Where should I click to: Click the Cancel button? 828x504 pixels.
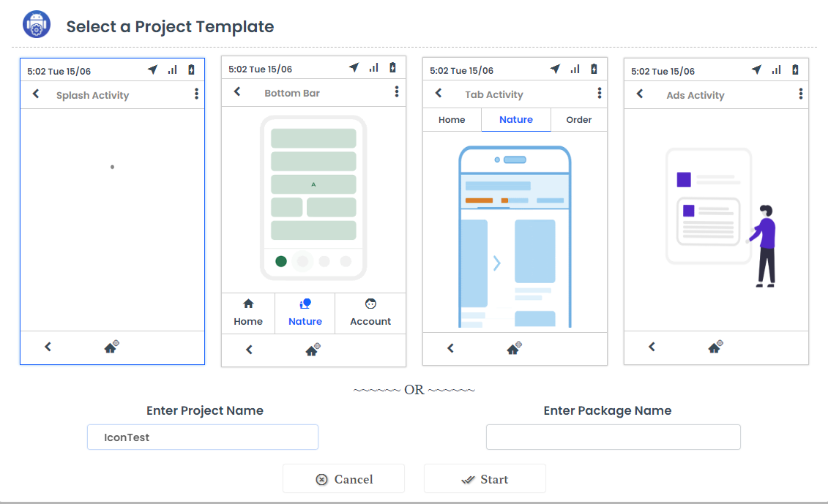[343, 478]
